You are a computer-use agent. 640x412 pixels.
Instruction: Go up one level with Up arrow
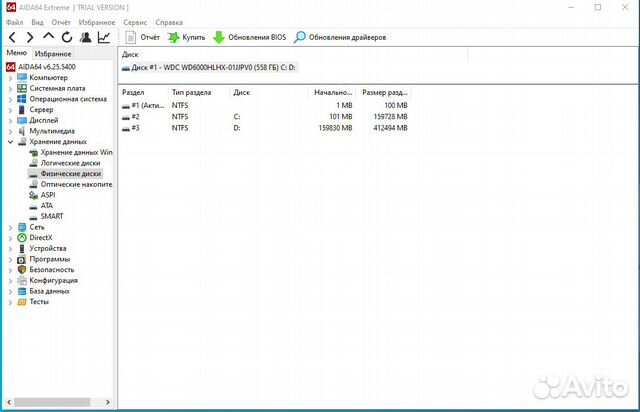(x=49, y=37)
